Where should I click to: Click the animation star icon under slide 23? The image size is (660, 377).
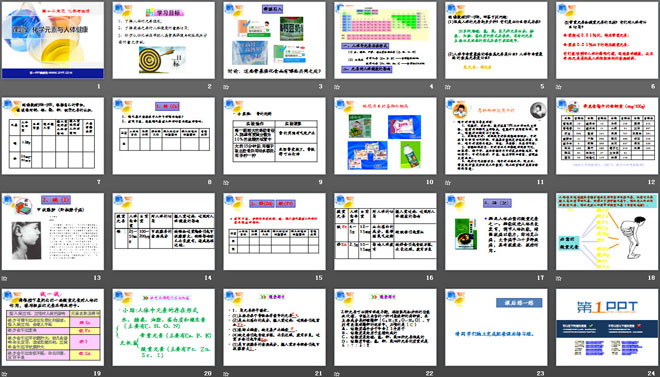448,374
